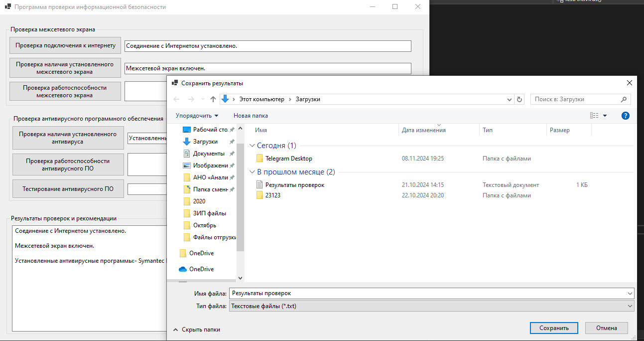Screen dimensions: 644x341
Task: Click the 23123 folder icon
Action: [x=259, y=195]
